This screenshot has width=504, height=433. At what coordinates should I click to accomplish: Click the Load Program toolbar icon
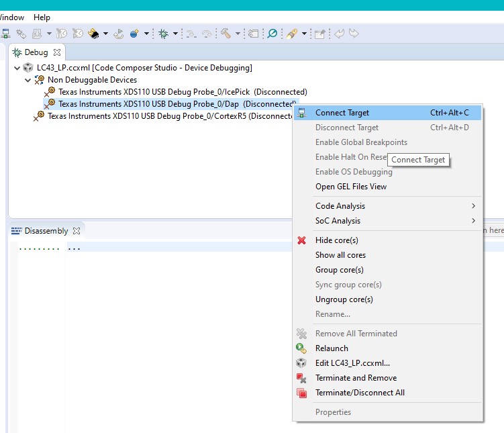pos(38,34)
